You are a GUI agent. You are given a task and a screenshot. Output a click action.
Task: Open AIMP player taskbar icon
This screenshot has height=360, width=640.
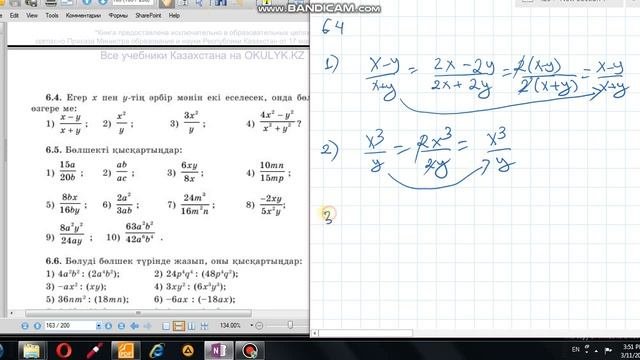pyautogui.click(x=188, y=351)
